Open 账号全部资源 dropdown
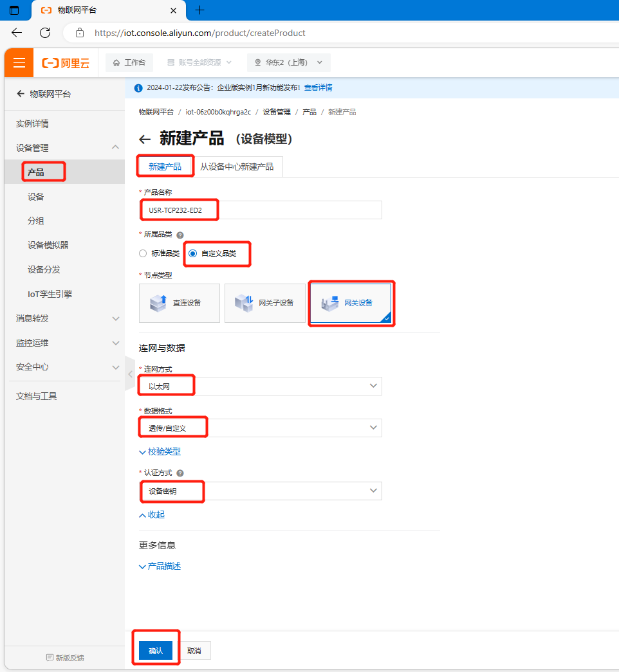The height and width of the screenshot is (672, 619). [199, 62]
